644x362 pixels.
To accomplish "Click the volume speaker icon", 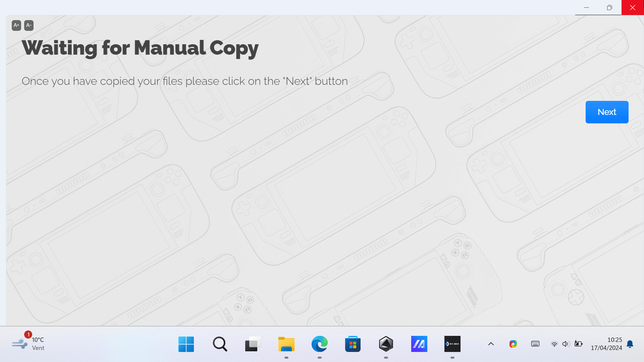I will coord(566,344).
